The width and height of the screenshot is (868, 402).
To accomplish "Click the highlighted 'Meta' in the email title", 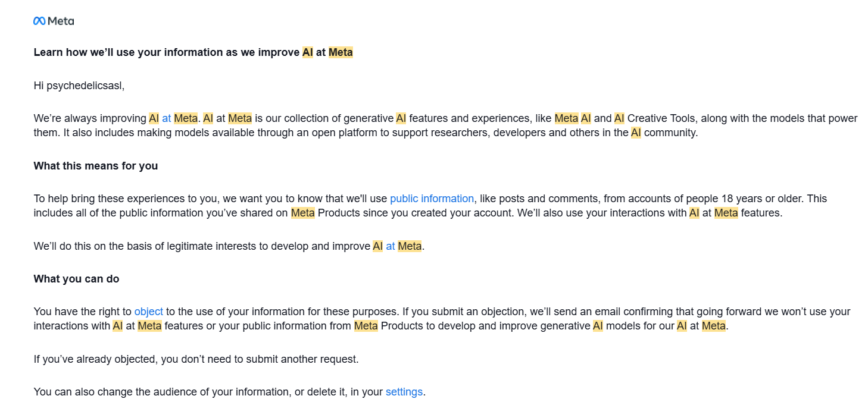I will point(341,52).
